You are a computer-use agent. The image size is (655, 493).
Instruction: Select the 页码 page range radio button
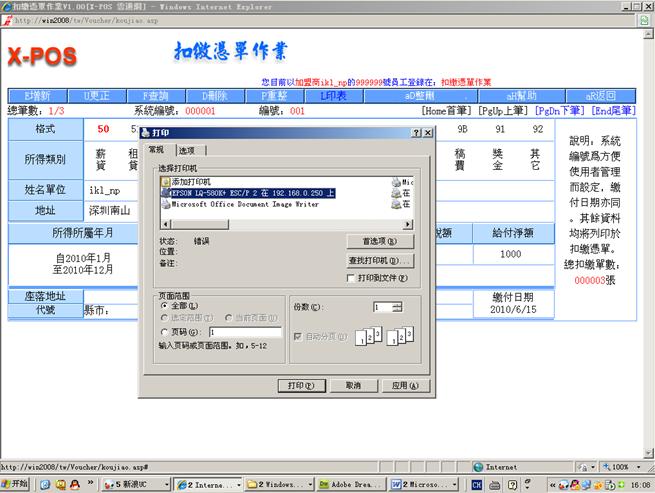coord(165,331)
